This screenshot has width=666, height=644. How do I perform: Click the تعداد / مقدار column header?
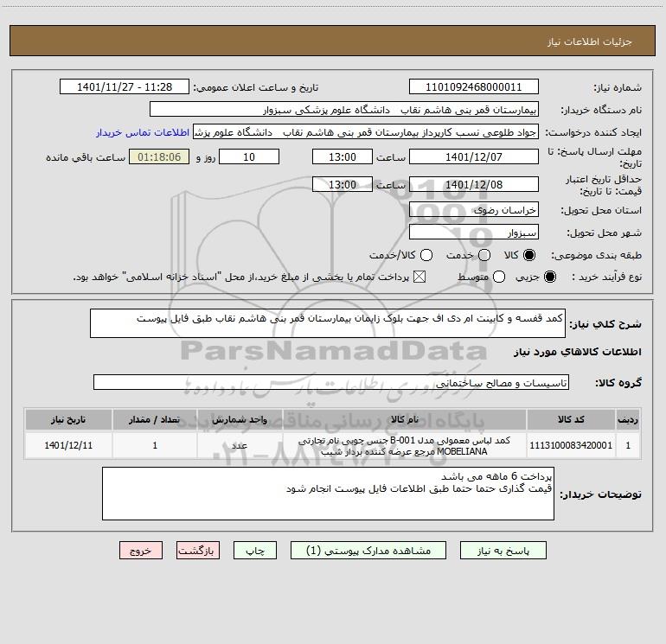coord(155,419)
